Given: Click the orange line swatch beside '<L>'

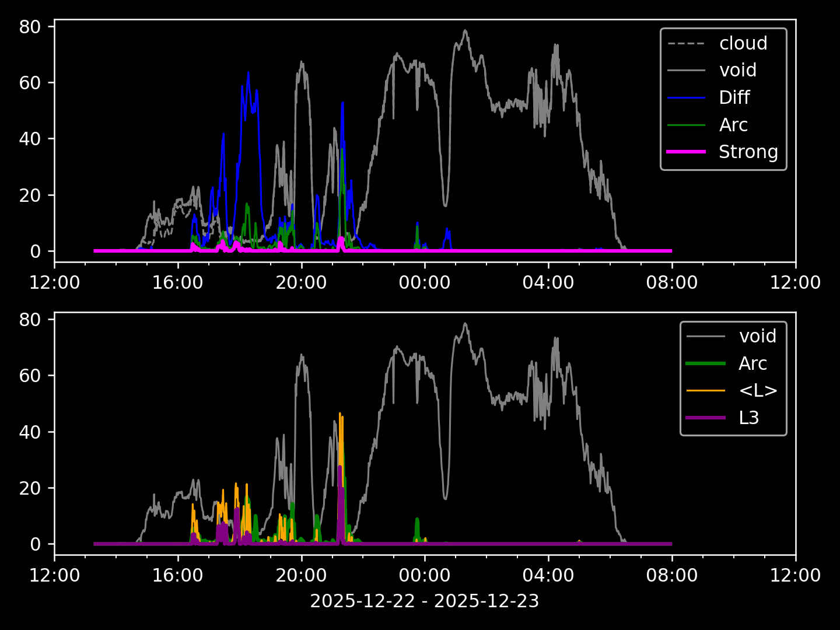Looking at the screenshot, I should 706,390.
